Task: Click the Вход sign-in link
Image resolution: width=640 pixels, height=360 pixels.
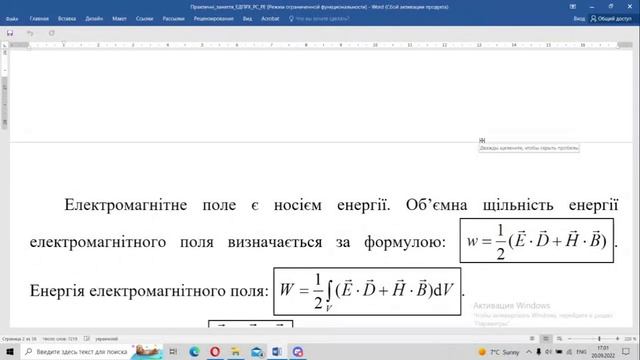Action: pos(579,19)
